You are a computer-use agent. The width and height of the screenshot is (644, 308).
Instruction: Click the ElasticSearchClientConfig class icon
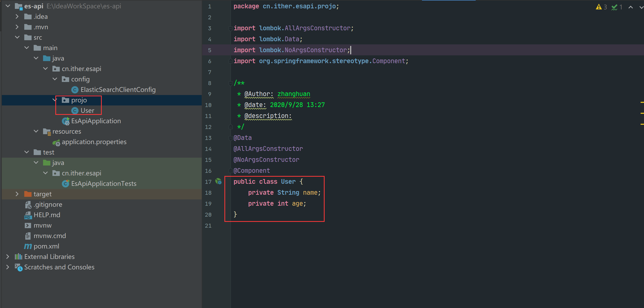pos(75,90)
